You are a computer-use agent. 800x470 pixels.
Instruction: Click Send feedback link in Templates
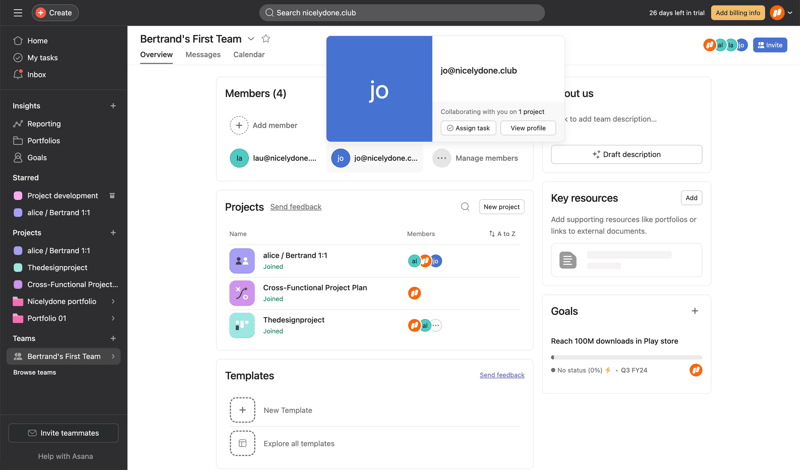(502, 375)
